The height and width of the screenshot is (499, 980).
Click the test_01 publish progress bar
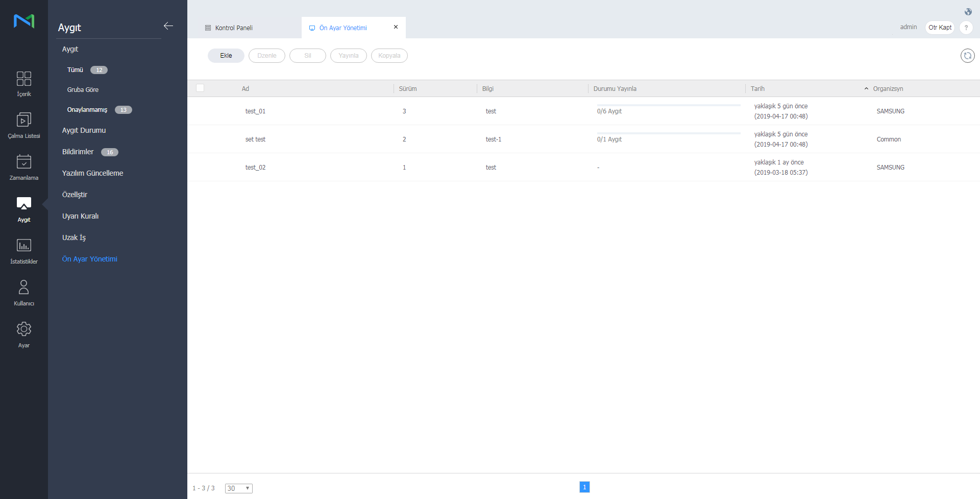tap(668, 105)
